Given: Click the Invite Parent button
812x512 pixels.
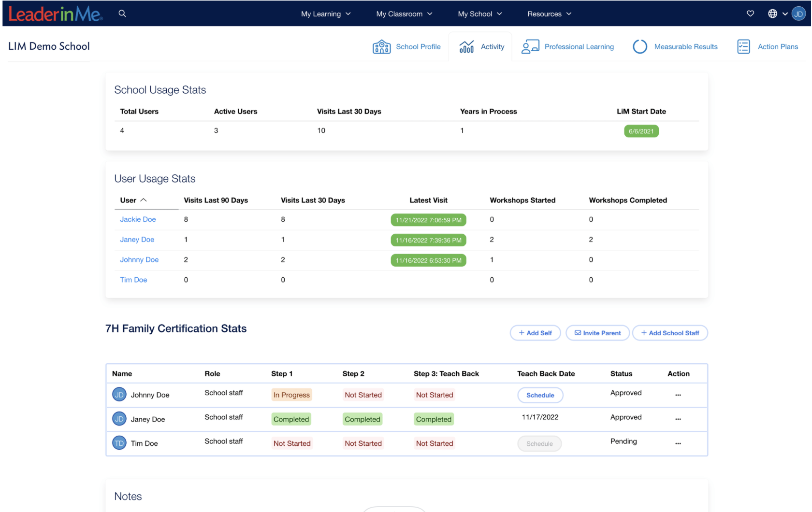Looking at the screenshot, I should point(597,333).
